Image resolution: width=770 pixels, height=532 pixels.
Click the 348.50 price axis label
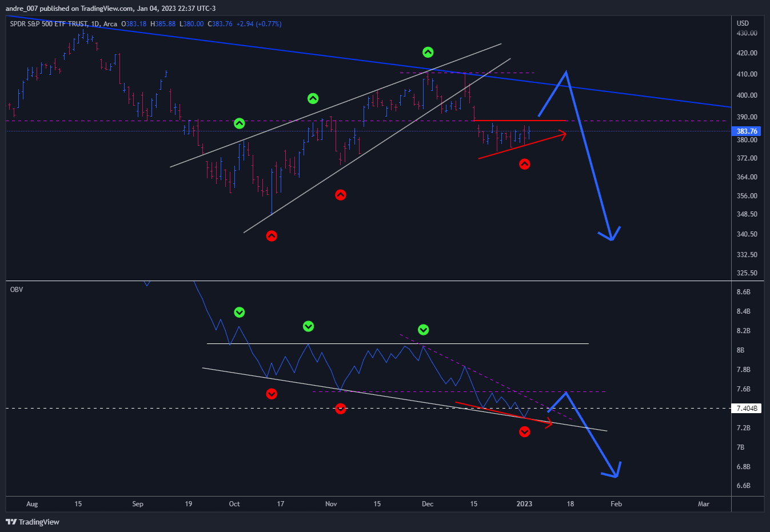pyautogui.click(x=747, y=214)
